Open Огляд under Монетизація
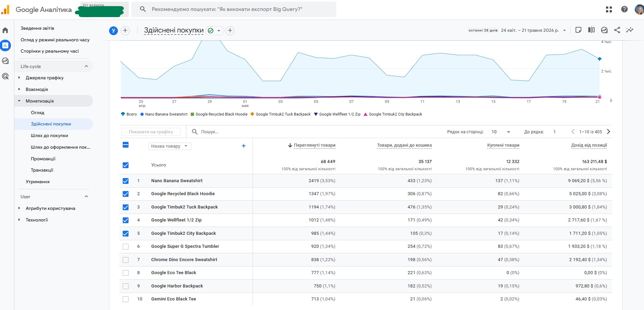The height and width of the screenshot is (310, 644). [x=38, y=113]
